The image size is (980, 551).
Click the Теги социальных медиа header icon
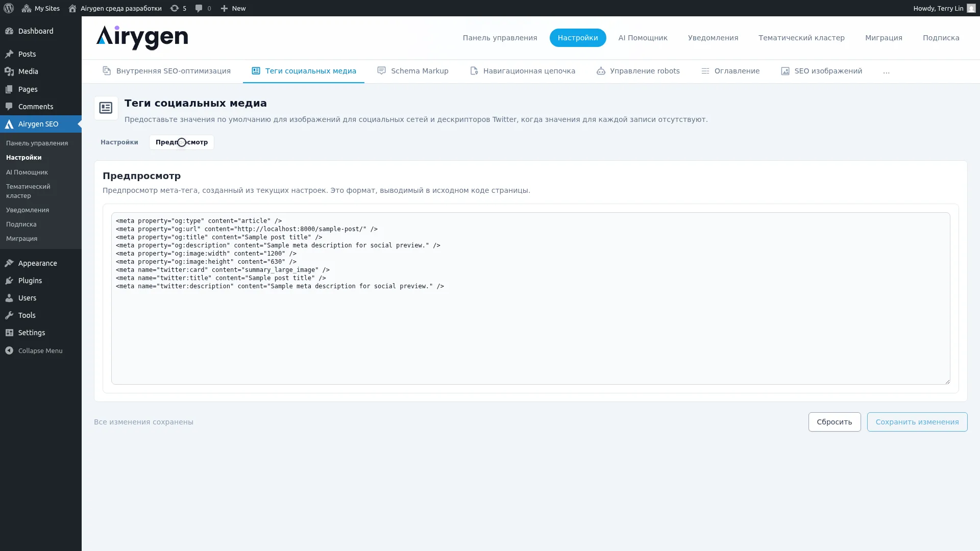106,108
